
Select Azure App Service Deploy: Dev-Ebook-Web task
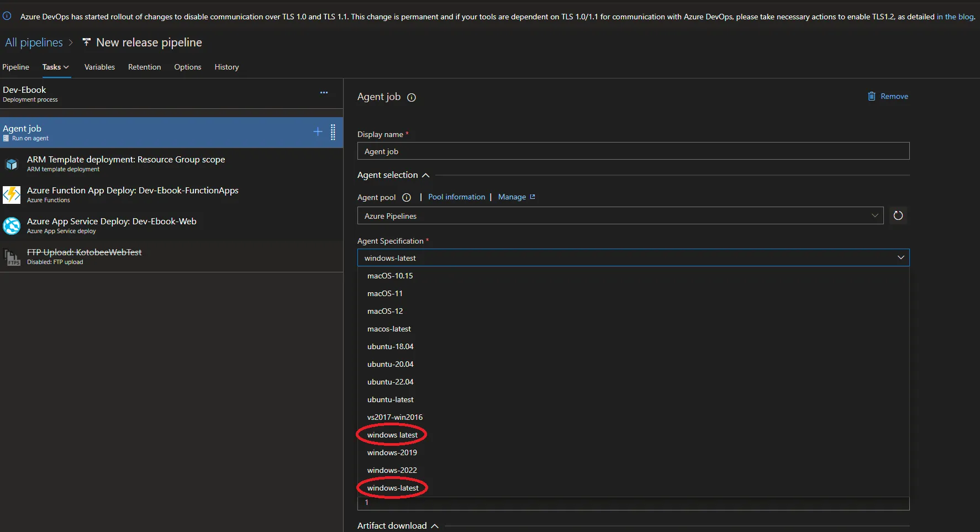click(171, 225)
